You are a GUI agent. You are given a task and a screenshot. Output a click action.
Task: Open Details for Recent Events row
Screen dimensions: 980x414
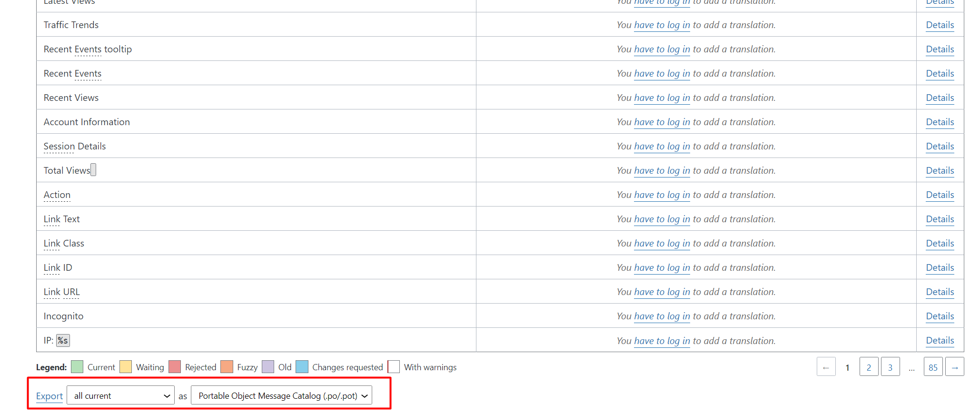coord(940,73)
